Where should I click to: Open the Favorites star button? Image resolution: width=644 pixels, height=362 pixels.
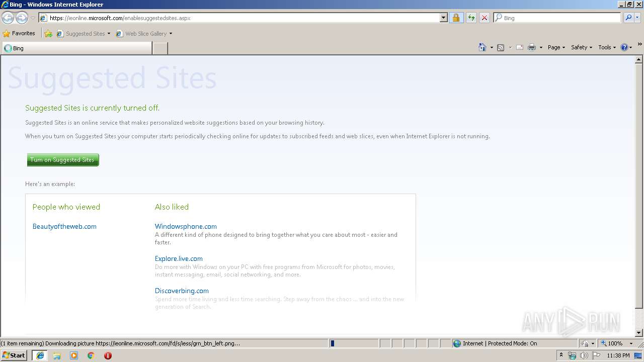[19, 33]
